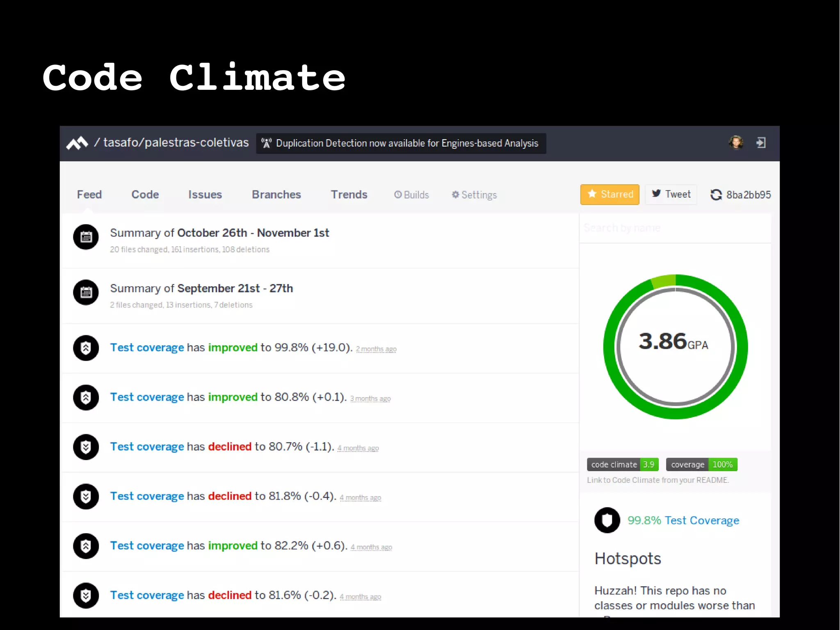The height and width of the screenshot is (630, 840).
Task: Click the shield icon beside 81.8% (-0.4) entry
Action: (86, 497)
